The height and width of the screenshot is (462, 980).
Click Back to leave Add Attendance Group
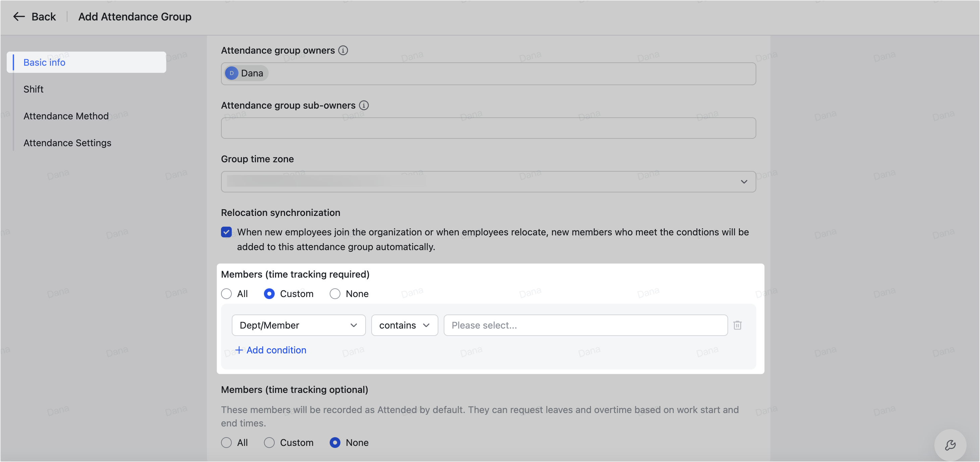click(x=43, y=16)
